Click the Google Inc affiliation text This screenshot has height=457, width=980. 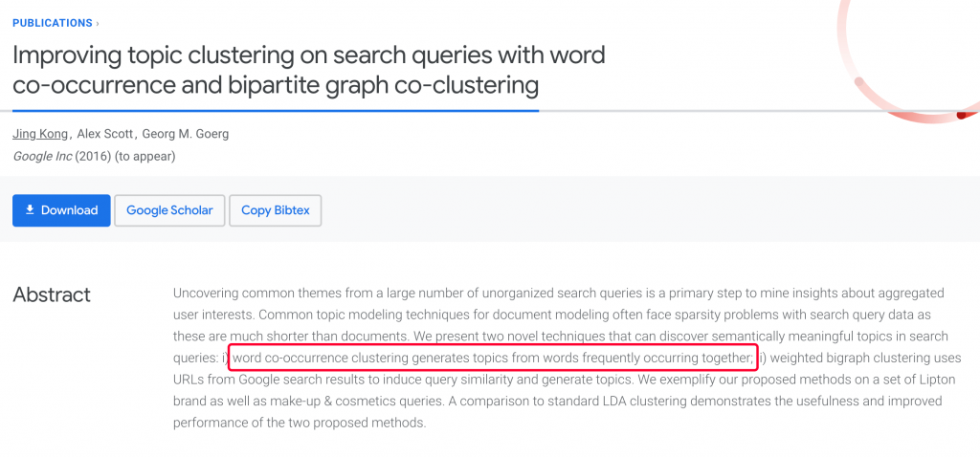(x=42, y=156)
